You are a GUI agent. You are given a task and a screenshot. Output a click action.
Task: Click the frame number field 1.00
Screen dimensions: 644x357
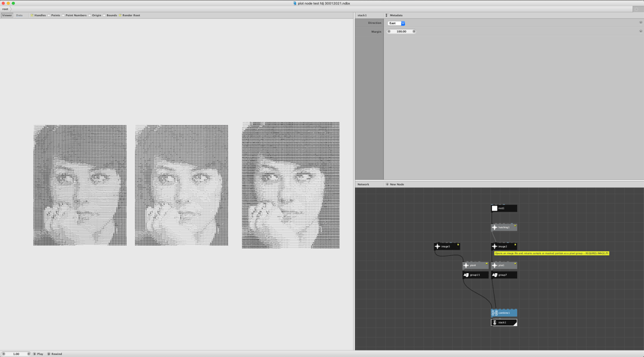[16, 354]
